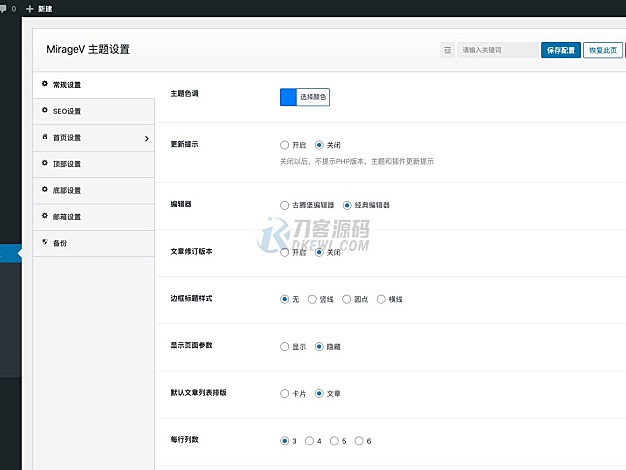This screenshot has width=626, height=470.
Task: Set 每行列数 to 4
Action: click(309, 441)
